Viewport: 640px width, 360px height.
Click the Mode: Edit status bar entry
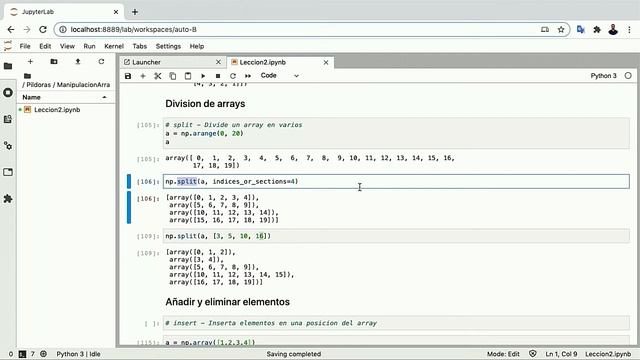tap(503, 354)
